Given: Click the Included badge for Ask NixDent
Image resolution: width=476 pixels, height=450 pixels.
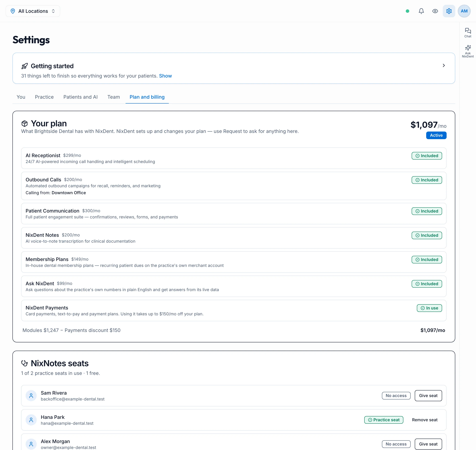Looking at the screenshot, I should click(427, 284).
